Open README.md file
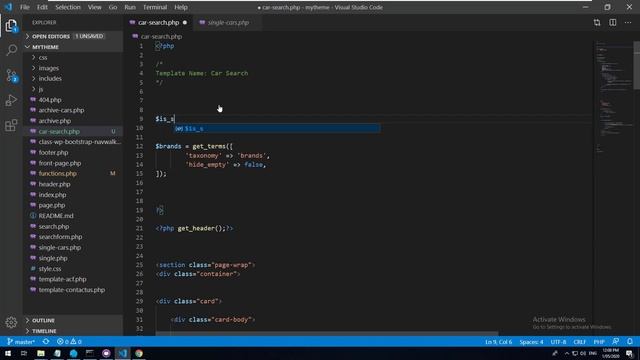Image resolution: width=640 pixels, height=360 pixels. (73, 216)
